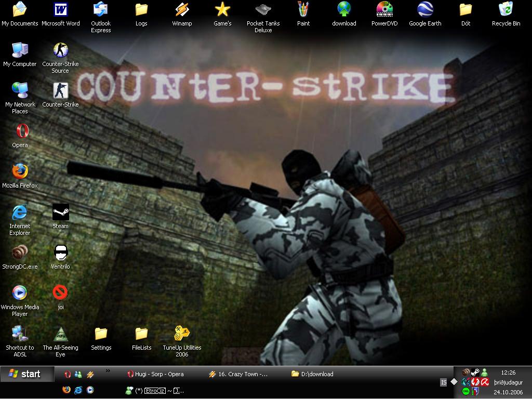Click the weekday þriðjudagur in the tray
532x399 pixels.
click(x=508, y=382)
